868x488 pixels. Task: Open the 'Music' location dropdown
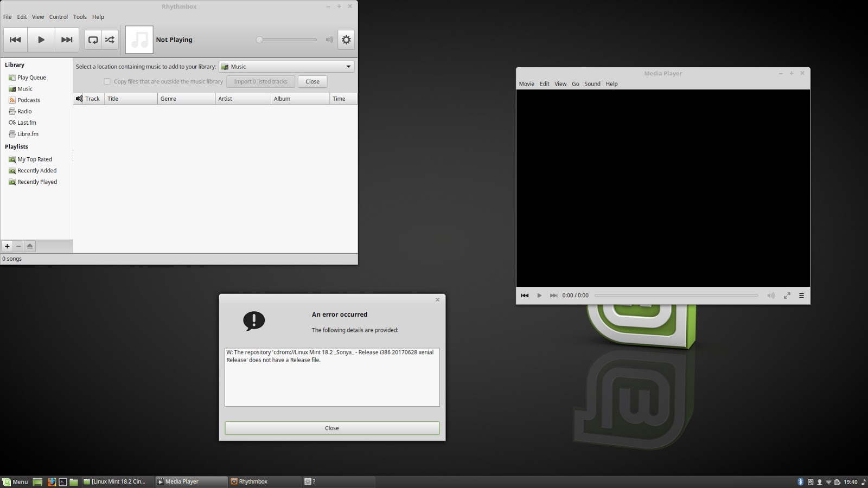(x=286, y=66)
